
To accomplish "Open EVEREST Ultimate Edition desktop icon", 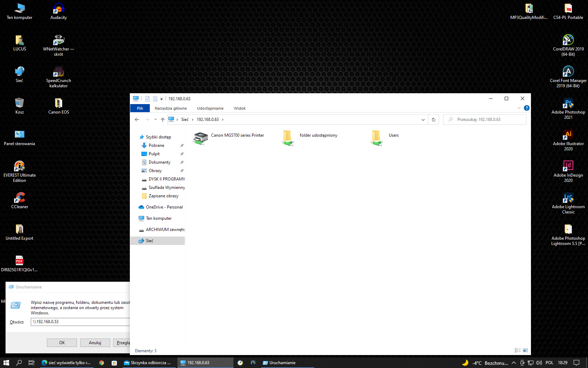I will coord(20,172).
